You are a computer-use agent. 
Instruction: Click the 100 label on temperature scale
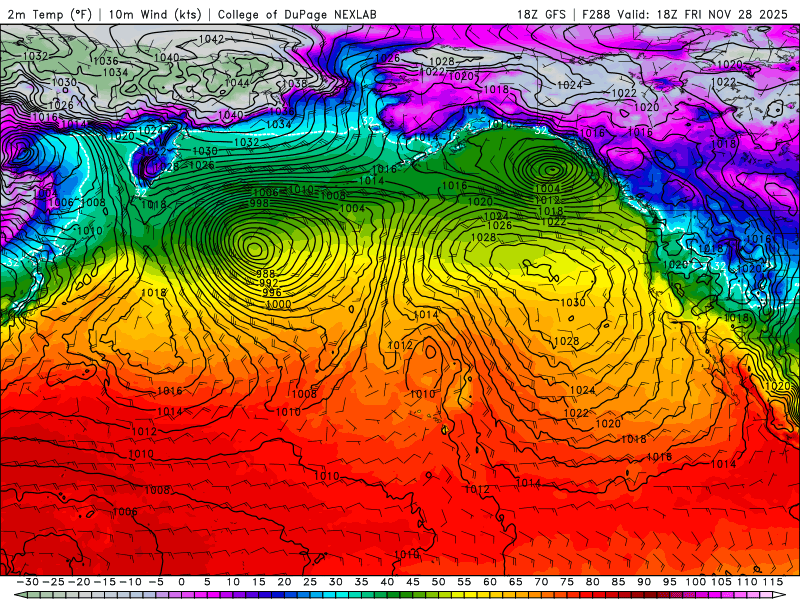[x=695, y=582]
